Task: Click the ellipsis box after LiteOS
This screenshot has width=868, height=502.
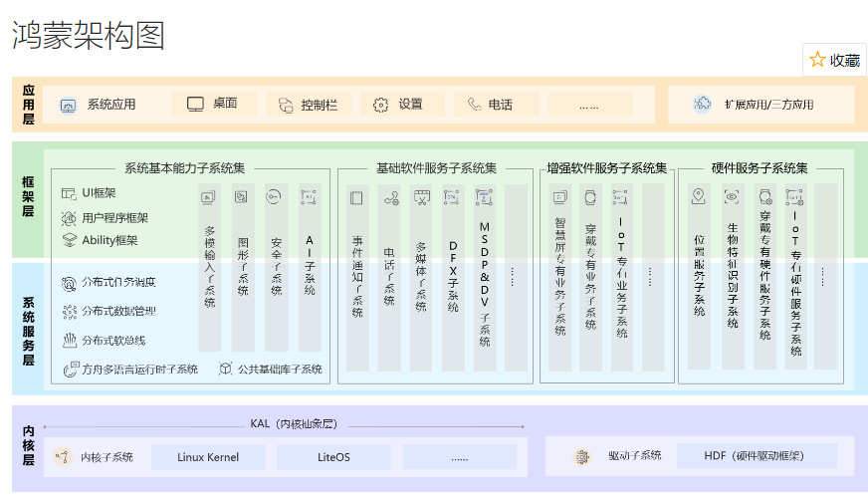Action: (460, 457)
